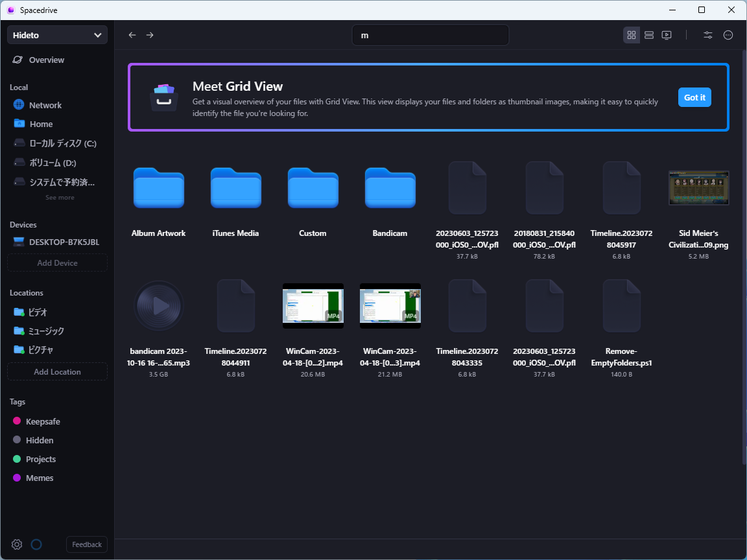The height and width of the screenshot is (560, 747).
Task: Switch to List View layout
Action: (x=648, y=34)
